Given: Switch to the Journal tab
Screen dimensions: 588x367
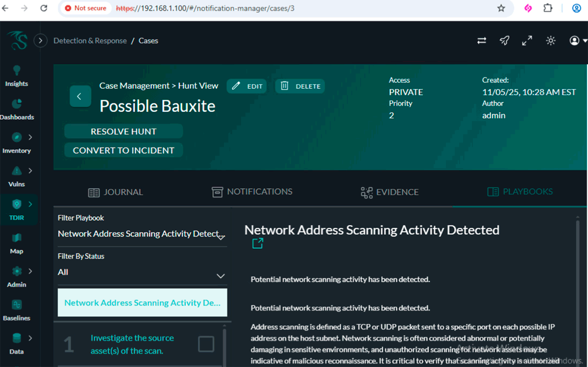Looking at the screenshot, I should [116, 192].
